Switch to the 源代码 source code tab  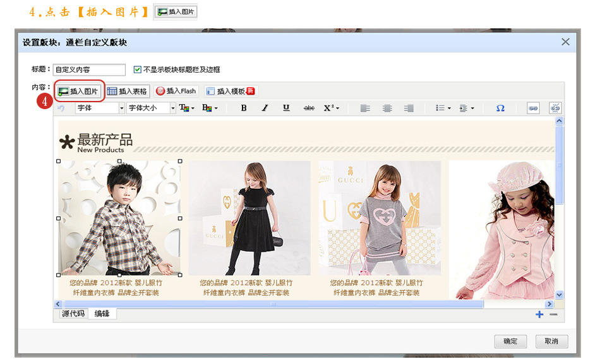coord(73,314)
